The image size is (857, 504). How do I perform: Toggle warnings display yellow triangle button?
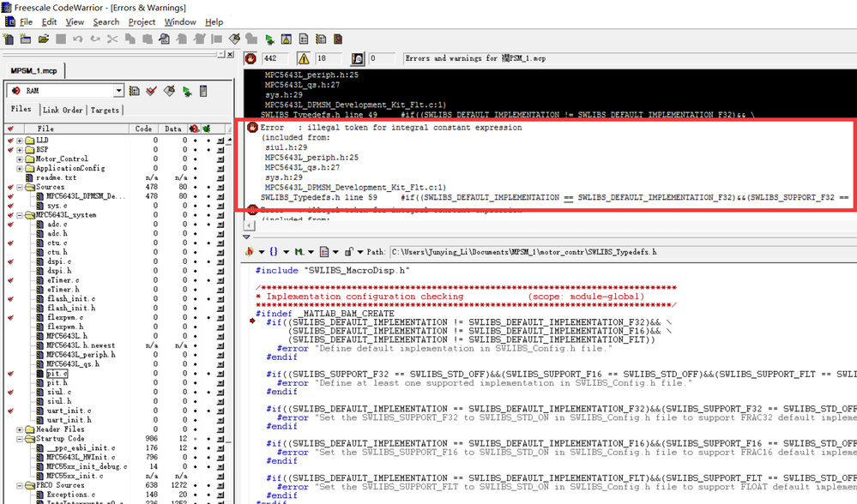[x=304, y=58]
